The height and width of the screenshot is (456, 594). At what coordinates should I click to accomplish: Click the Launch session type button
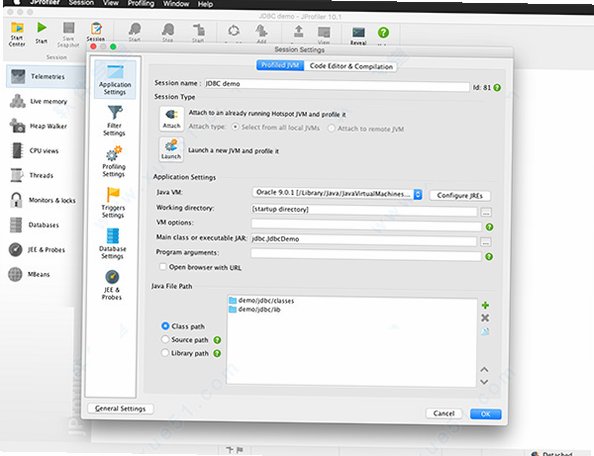[x=171, y=150]
